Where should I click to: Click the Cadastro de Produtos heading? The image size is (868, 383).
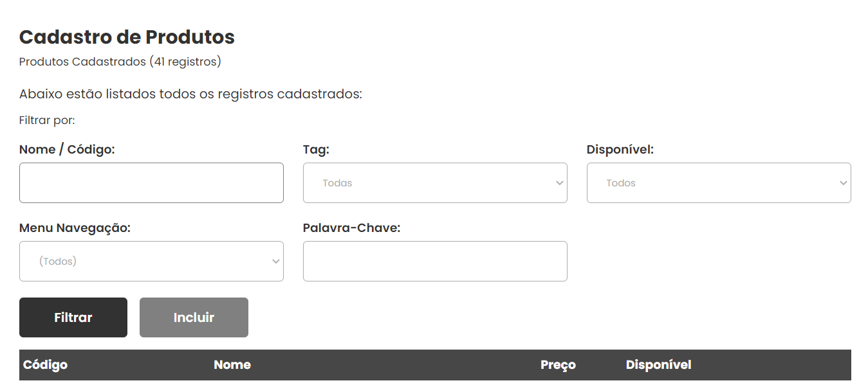[127, 37]
